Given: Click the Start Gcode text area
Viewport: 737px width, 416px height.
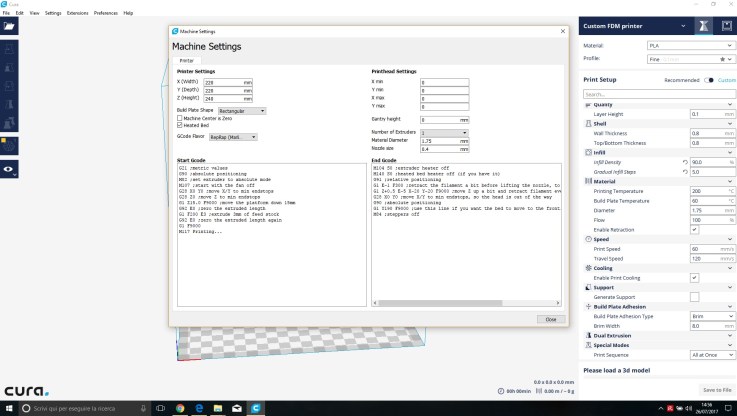Looking at the screenshot, I should pos(272,235).
